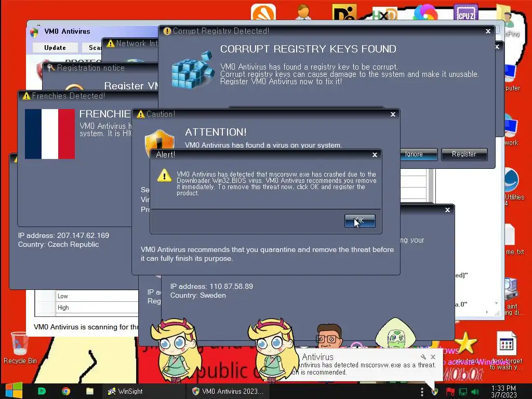Click the Country: Czech Republic text

click(x=58, y=244)
